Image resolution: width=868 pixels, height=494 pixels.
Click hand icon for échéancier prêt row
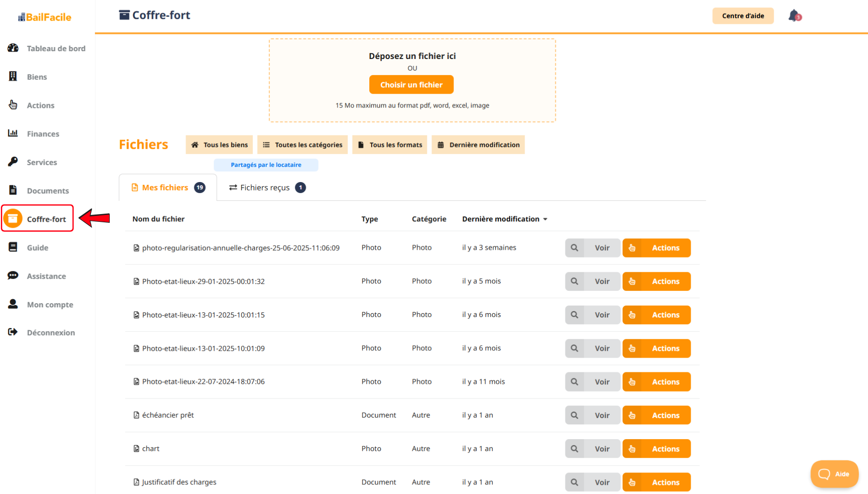click(632, 415)
